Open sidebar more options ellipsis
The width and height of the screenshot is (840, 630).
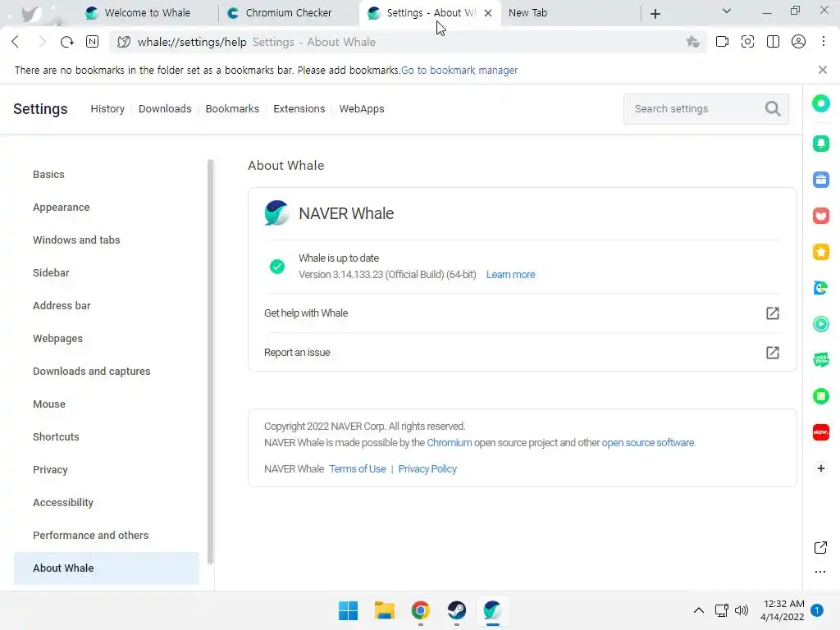(x=820, y=572)
